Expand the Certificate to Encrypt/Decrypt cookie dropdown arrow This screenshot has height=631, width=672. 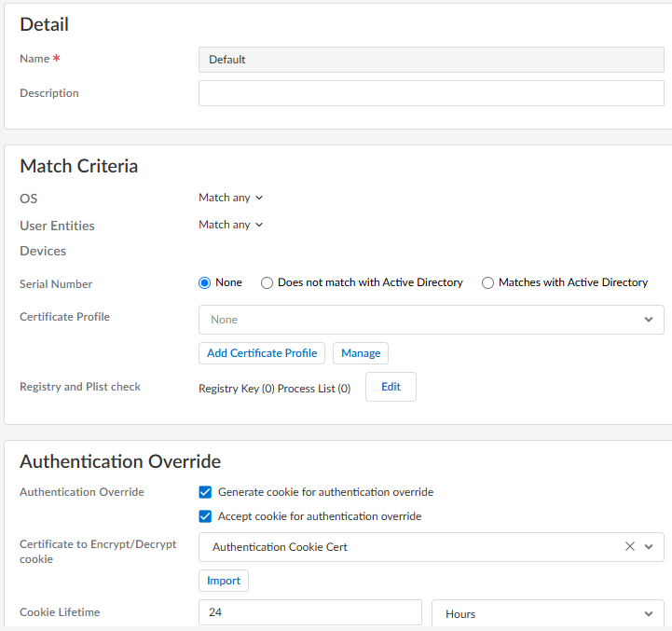[x=649, y=547]
